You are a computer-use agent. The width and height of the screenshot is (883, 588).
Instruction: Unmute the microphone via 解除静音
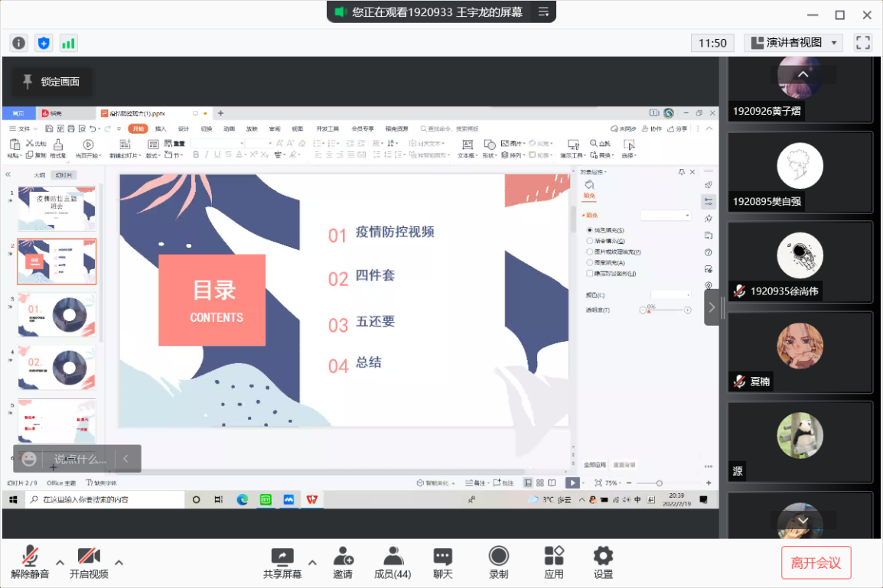pyautogui.click(x=30, y=563)
